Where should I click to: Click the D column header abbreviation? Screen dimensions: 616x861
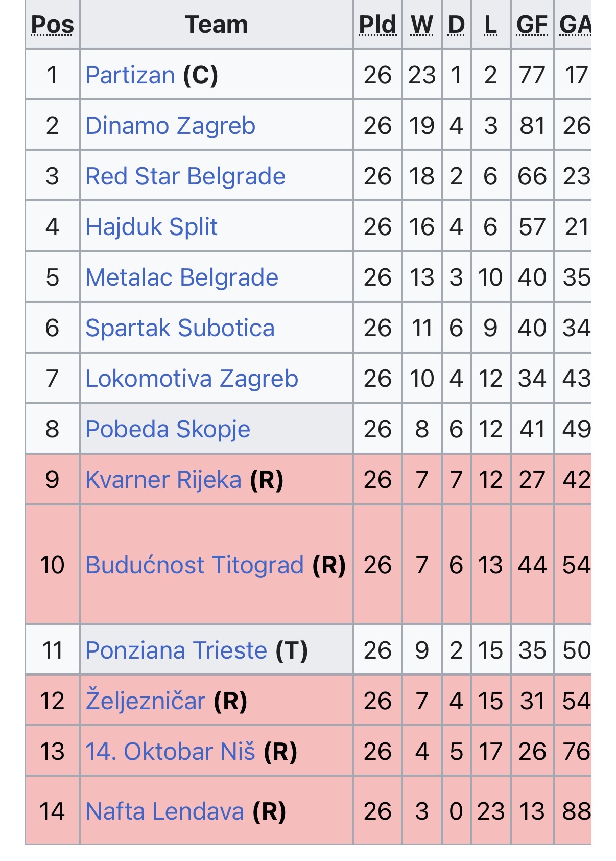[x=456, y=25]
